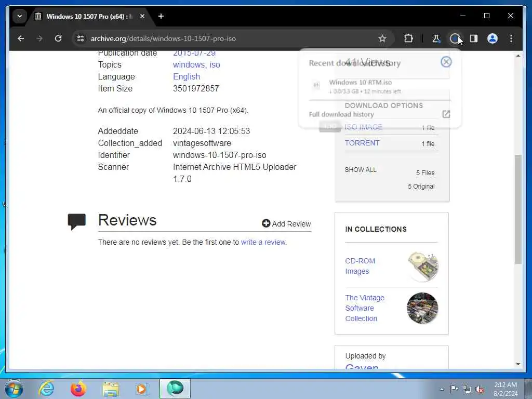Open ISO IMAGE download option

364,127
